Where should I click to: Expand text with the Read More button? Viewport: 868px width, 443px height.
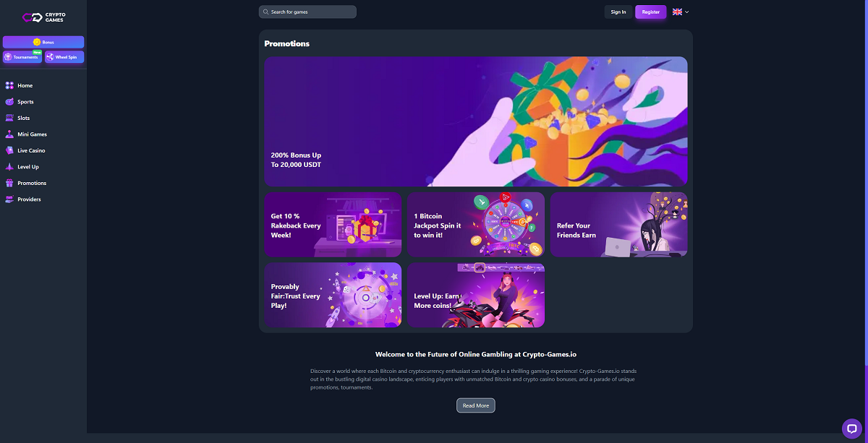(x=476, y=405)
